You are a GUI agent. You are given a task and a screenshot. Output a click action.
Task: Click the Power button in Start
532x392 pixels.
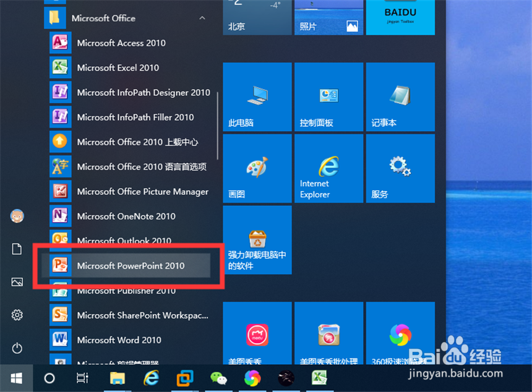[17, 348]
